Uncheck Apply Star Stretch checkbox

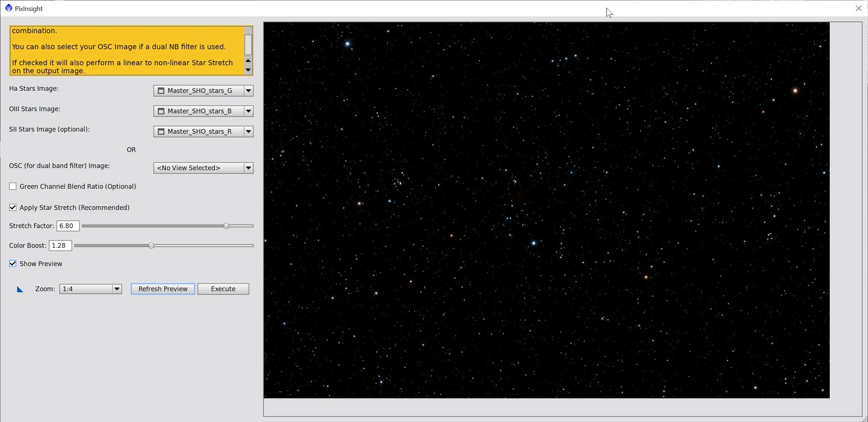pos(13,208)
